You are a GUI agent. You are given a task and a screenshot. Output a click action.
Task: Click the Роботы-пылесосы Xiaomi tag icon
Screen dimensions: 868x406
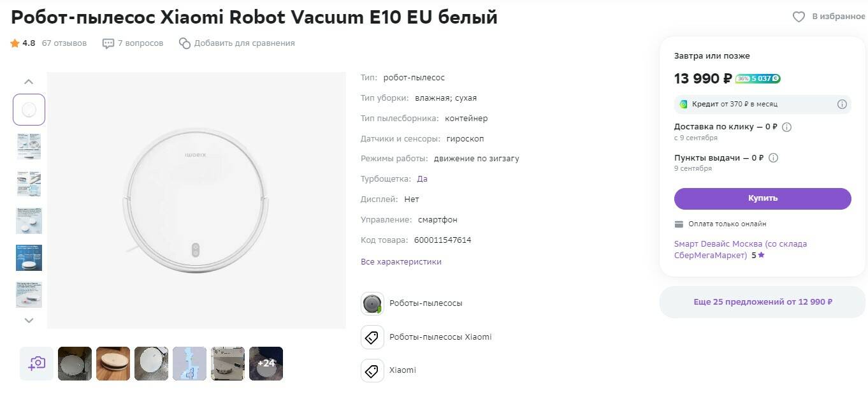(372, 337)
